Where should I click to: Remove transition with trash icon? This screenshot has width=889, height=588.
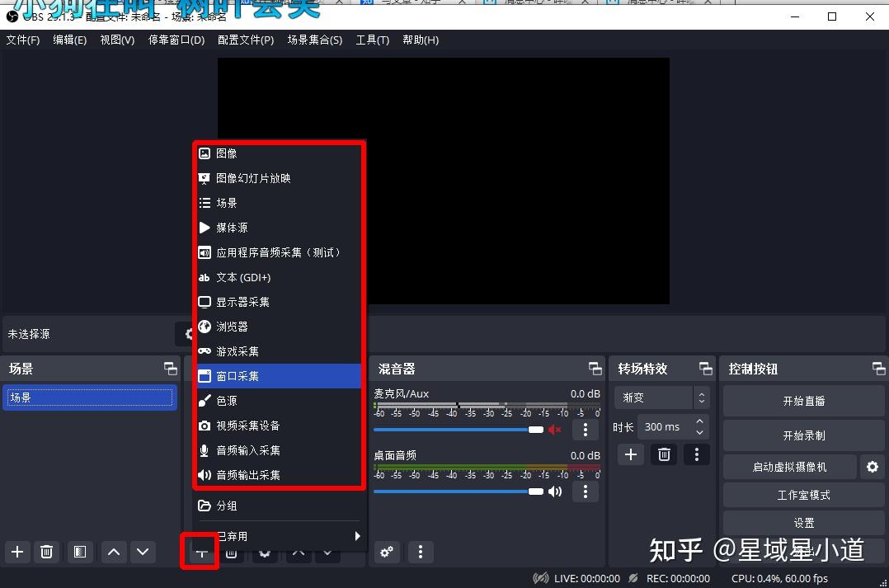pos(664,454)
